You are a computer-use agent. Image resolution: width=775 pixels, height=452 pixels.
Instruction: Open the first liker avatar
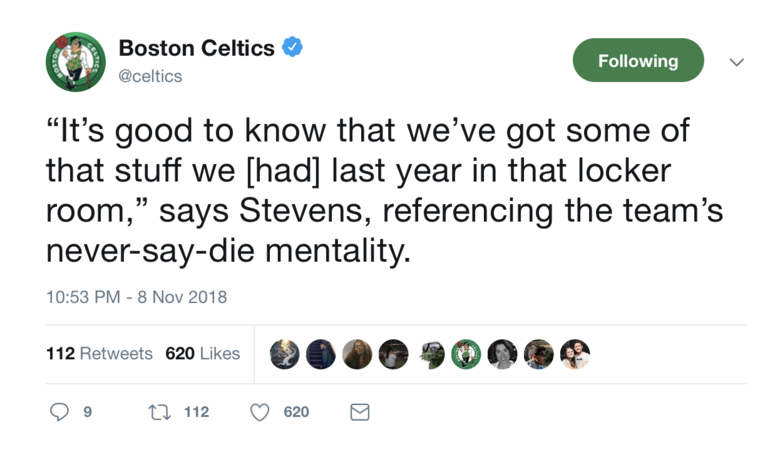click(x=285, y=354)
